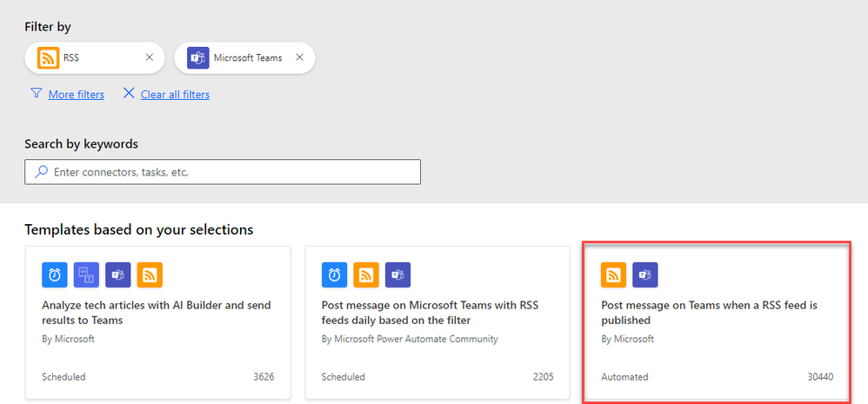Click RSS icon on RSS feed is published card

(613, 275)
